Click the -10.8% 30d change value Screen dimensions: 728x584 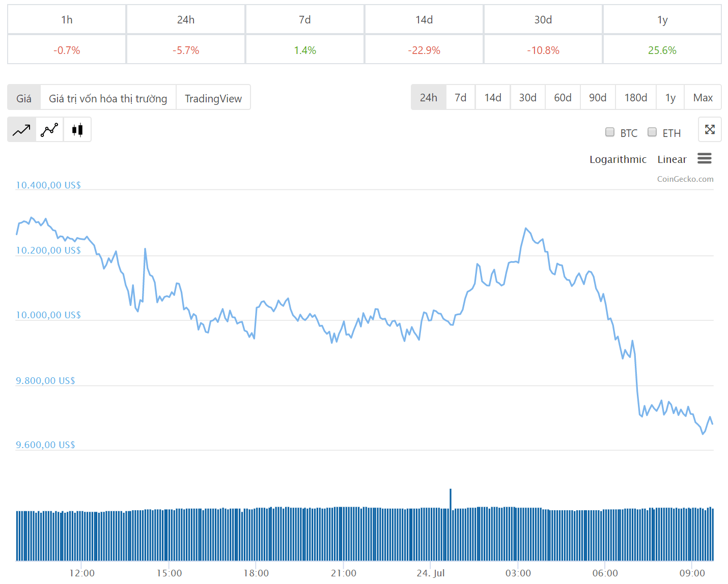click(543, 50)
